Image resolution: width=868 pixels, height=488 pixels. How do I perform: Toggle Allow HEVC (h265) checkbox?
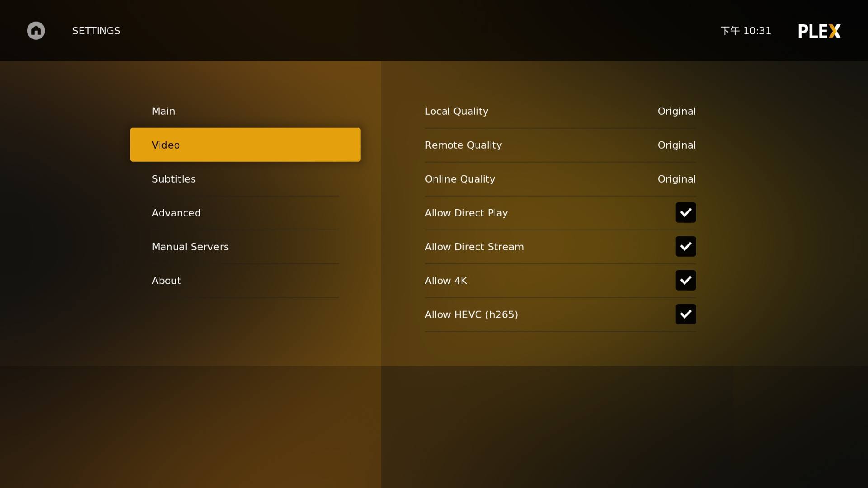click(685, 314)
